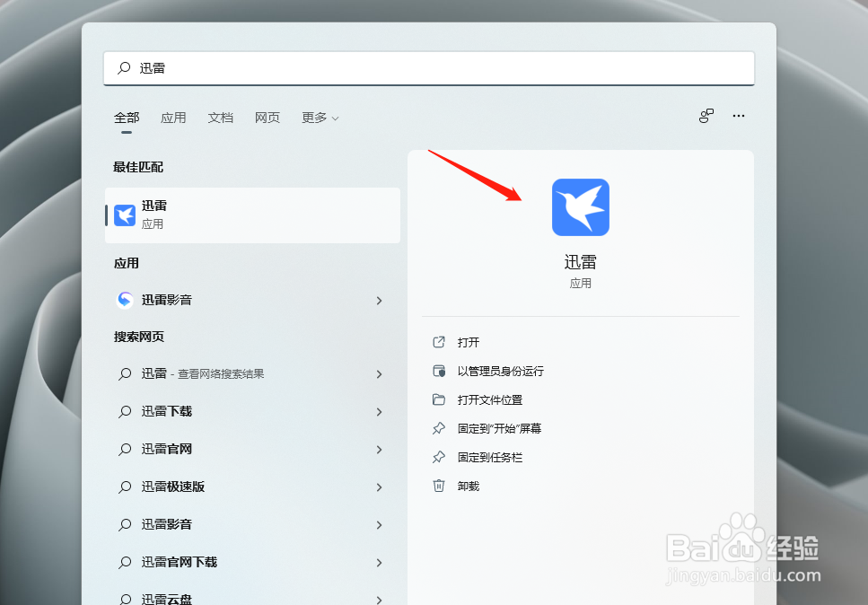The width and height of the screenshot is (868, 605).
Task: Expand chevron for 迅雷极速版
Action: click(x=379, y=487)
